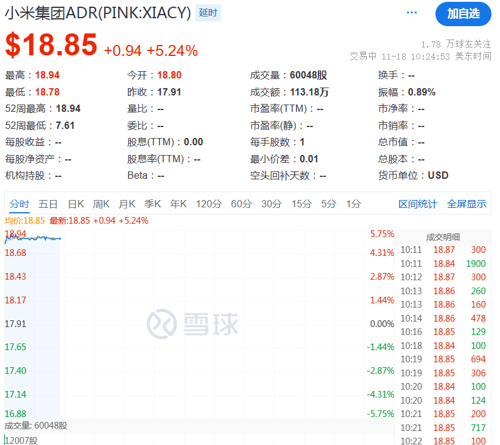500x445 pixels.
Task: Click the 成交明细 panel header
Action: (x=443, y=237)
